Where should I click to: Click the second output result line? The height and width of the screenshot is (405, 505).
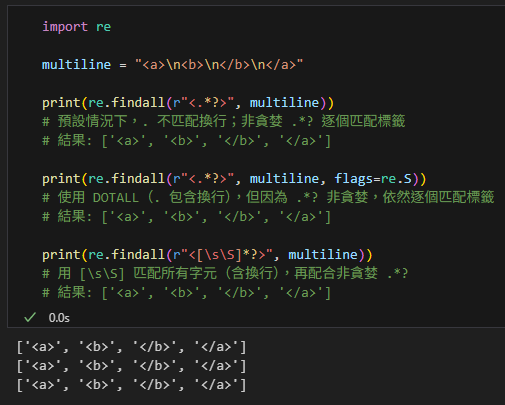131,366
